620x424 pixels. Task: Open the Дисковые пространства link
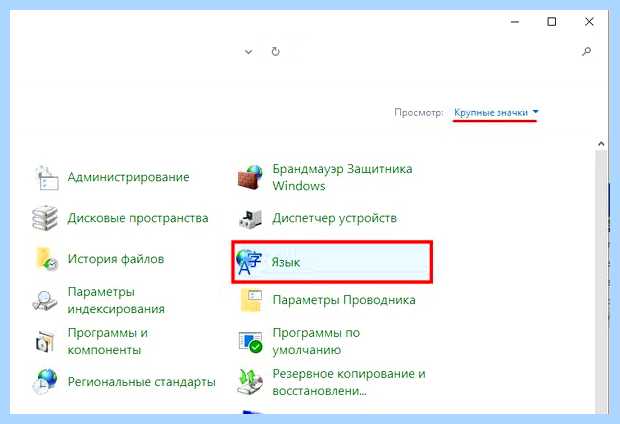point(138,218)
